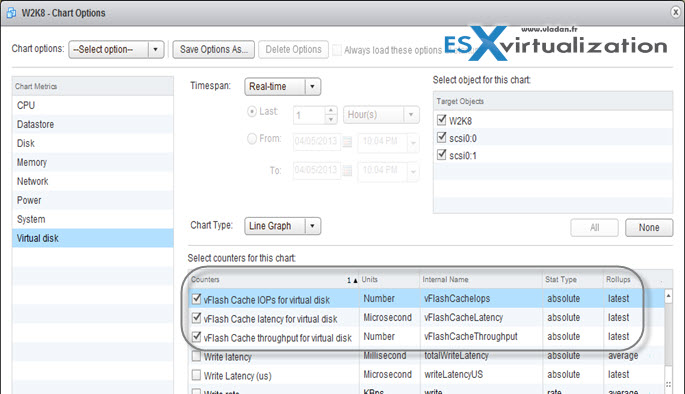
Task: Select Virtual disk in Chart Metrics
Action: coord(93,238)
